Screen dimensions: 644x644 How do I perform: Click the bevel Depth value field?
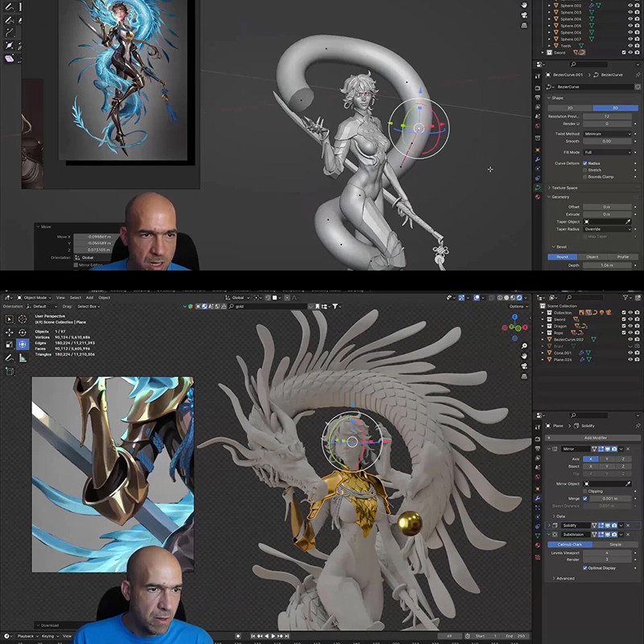click(607, 266)
